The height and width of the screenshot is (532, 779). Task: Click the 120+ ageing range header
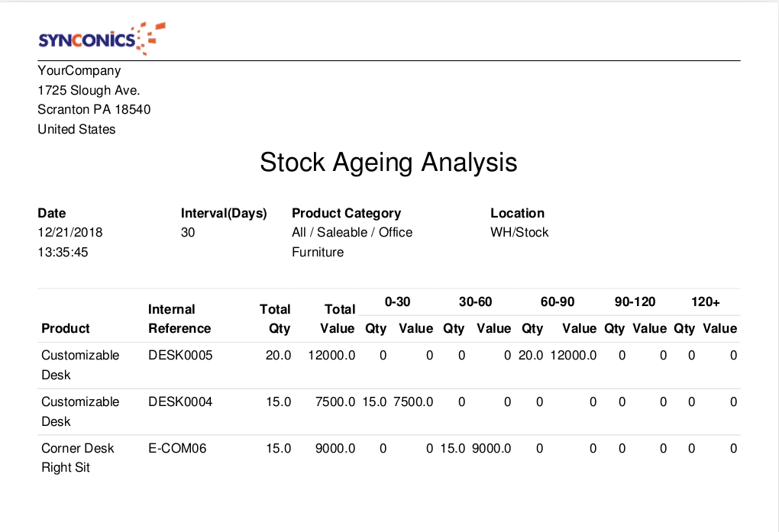(x=706, y=301)
